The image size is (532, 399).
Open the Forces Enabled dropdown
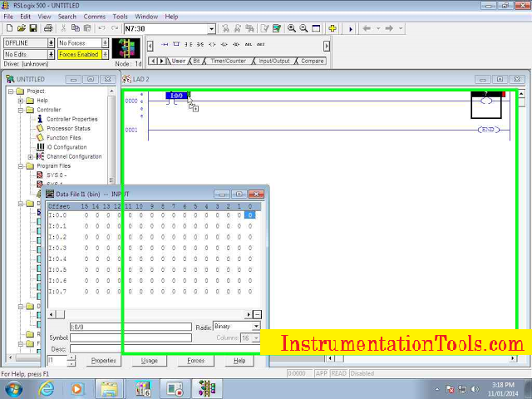click(106, 54)
